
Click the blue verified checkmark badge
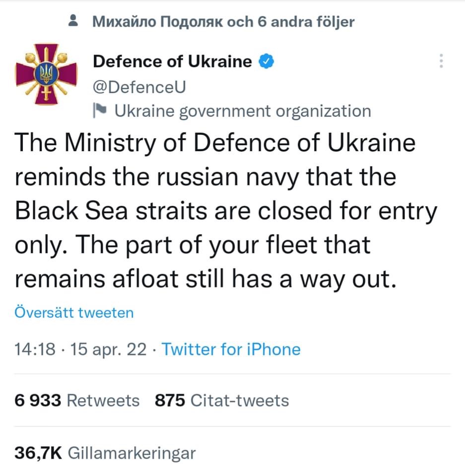click(266, 61)
